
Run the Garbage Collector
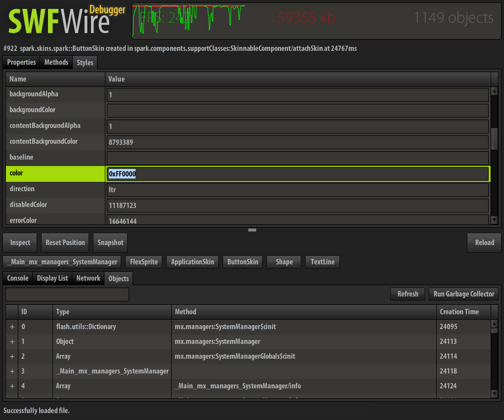point(463,294)
